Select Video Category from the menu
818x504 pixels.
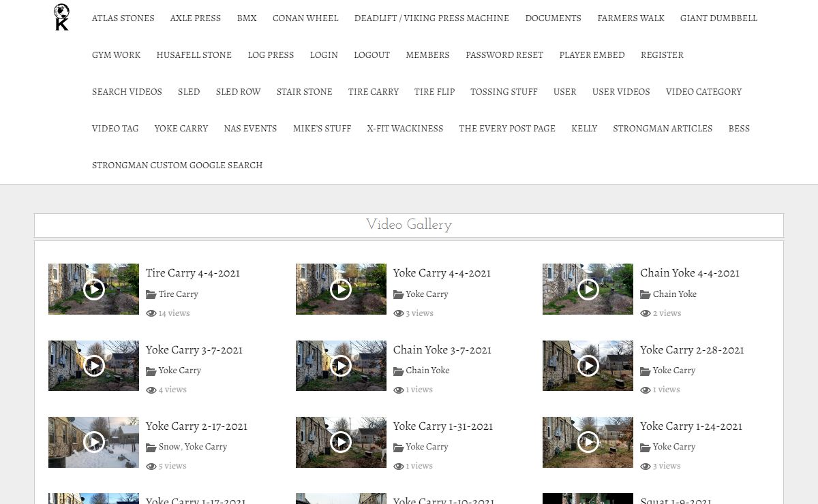pyautogui.click(x=703, y=92)
